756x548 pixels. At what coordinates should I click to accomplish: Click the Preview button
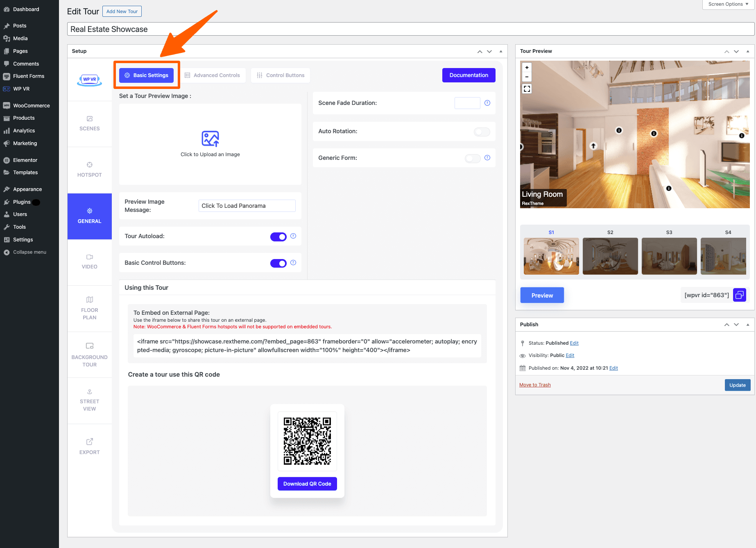(x=542, y=296)
